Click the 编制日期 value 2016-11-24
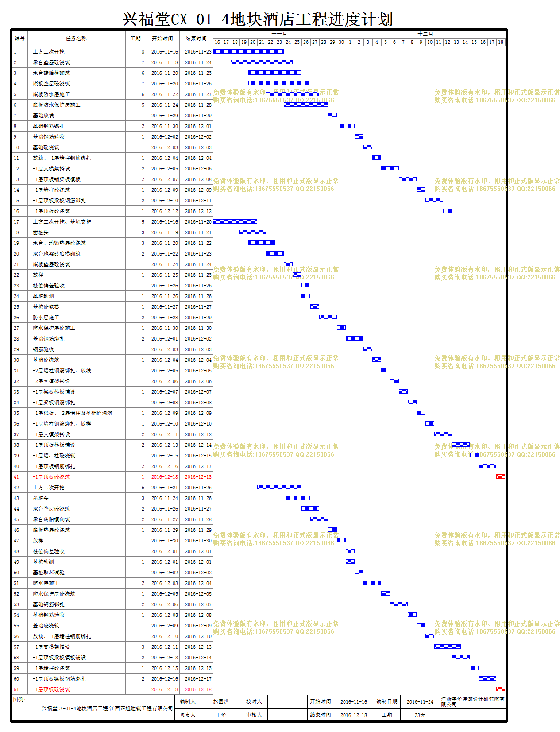The image size is (560, 732). [420, 702]
